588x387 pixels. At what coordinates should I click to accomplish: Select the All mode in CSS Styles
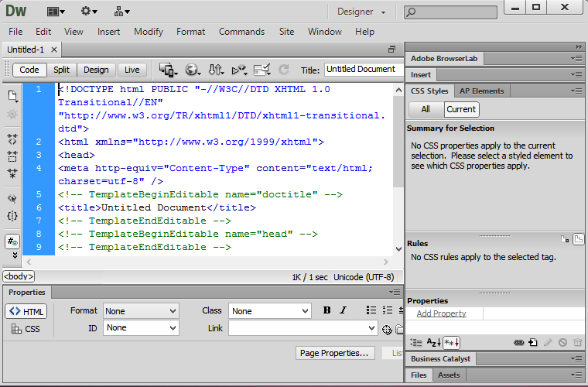click(426, 109)
